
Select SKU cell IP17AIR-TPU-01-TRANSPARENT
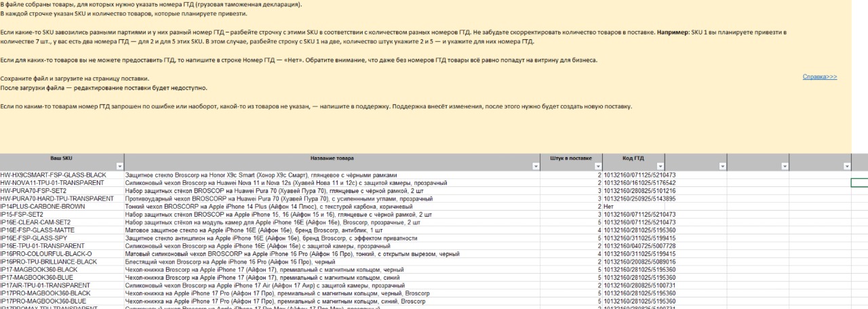62,285
